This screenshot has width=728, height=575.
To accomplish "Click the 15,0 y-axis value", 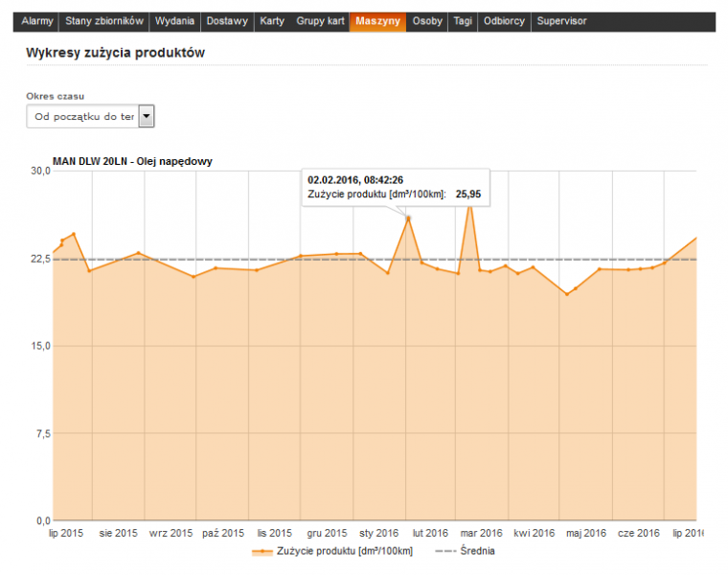I will coord(40,346).
